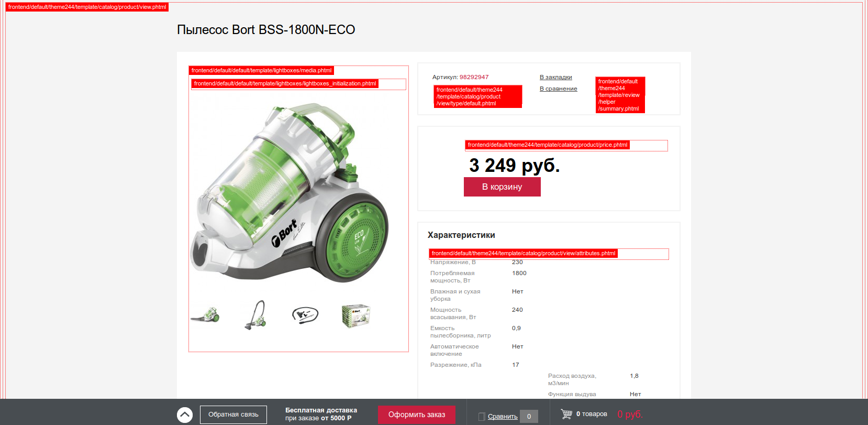The image size is (868, 425).
Task: Click the product title Пылесос Bort BSS-1800N-ECO
Action: point(266,30)
